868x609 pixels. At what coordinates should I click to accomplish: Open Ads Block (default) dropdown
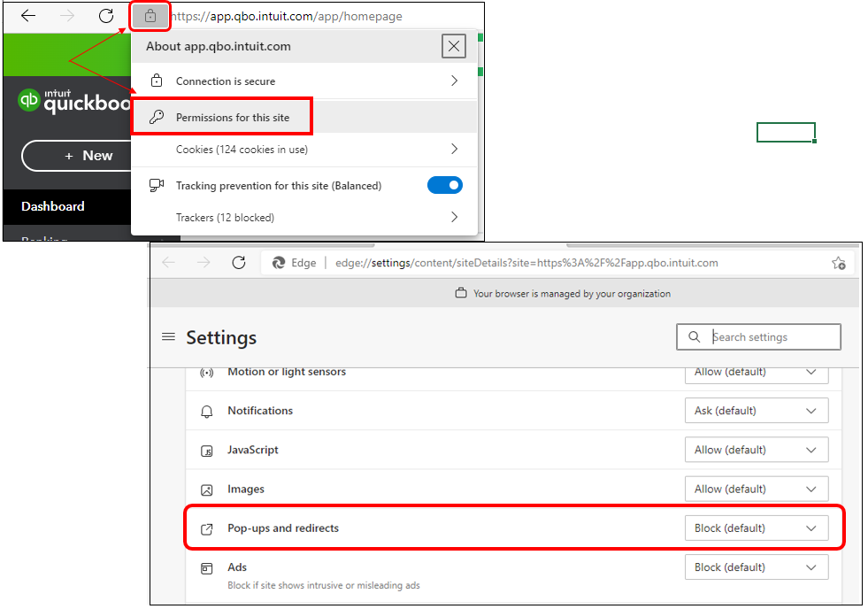[757, 567]
